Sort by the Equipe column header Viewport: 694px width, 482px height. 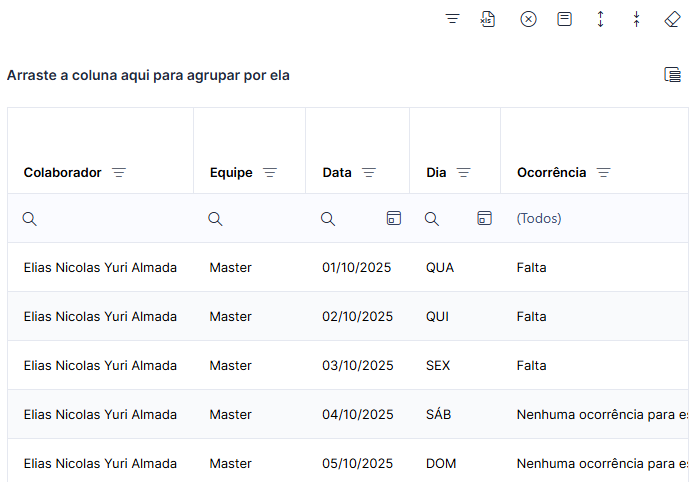click(x=231, y=173)
